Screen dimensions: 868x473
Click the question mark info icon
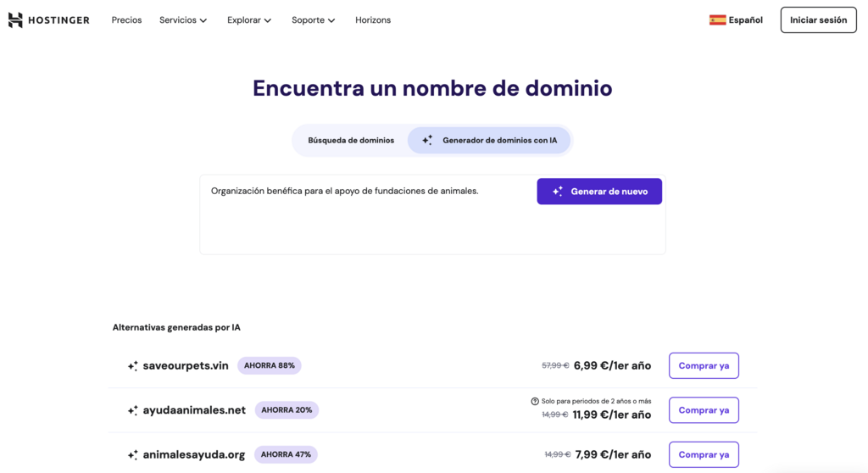tap(535, 401)
